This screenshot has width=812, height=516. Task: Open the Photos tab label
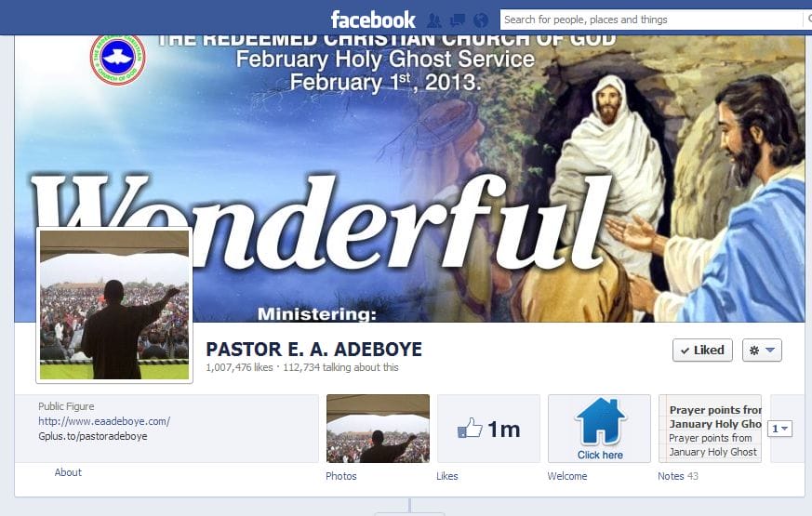point(341,476)
